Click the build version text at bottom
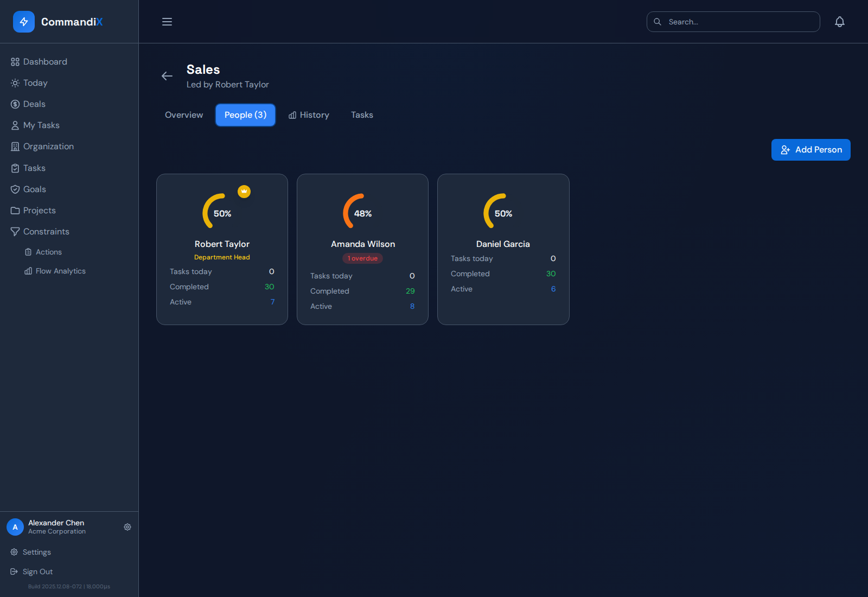This screenshot has height=597, width=868. coord(69,587)
